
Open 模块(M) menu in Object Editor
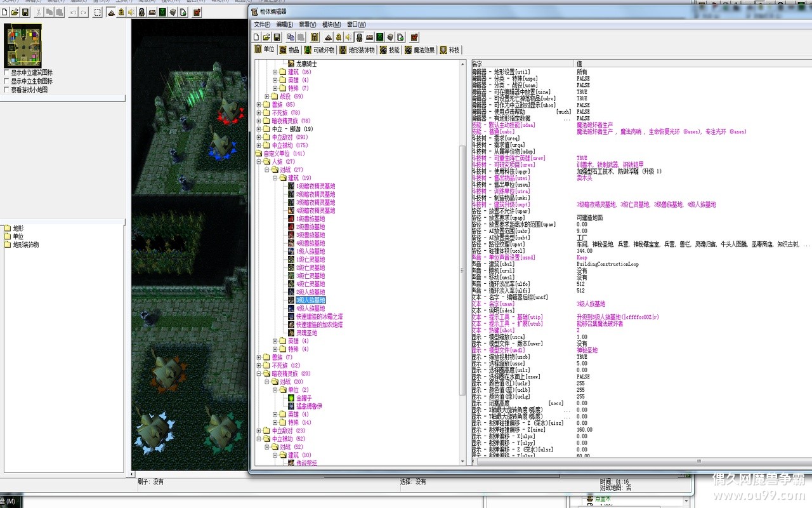(332, 25)
